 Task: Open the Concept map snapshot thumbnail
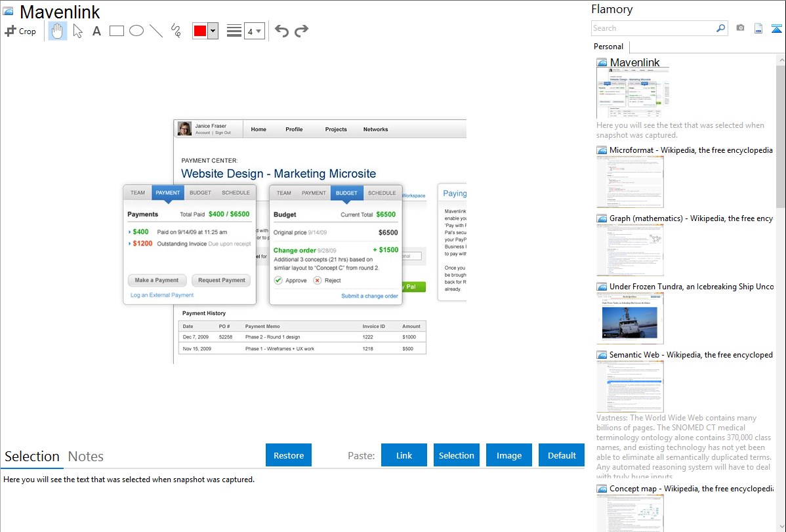[630, 513]
